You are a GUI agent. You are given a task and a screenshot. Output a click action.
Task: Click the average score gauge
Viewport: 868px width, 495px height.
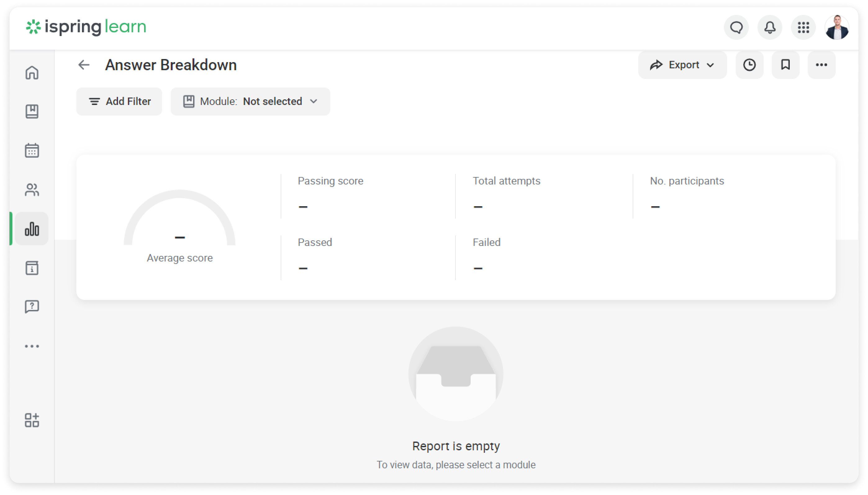click(179, 218)
